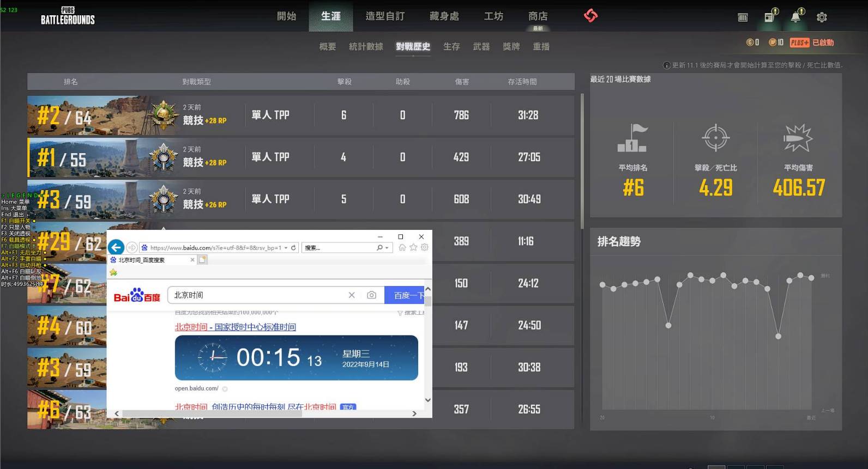Screen dimensions: 868x469
Task: Click the 存活時間 column header
Action: click(522, 82)
